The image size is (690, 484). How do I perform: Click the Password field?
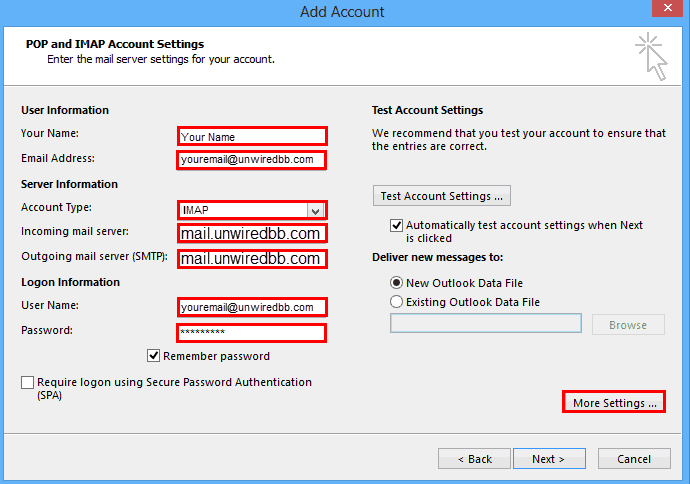point(252,332)
